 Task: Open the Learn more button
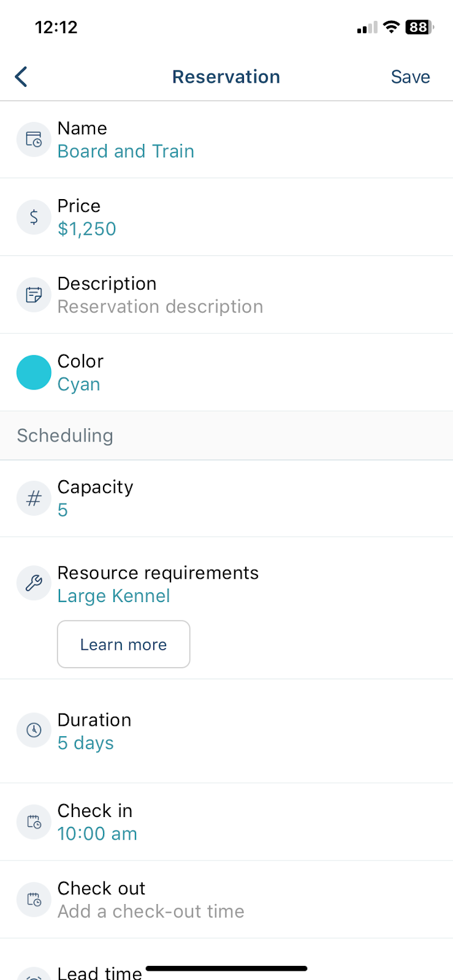(x=124, y=644)
